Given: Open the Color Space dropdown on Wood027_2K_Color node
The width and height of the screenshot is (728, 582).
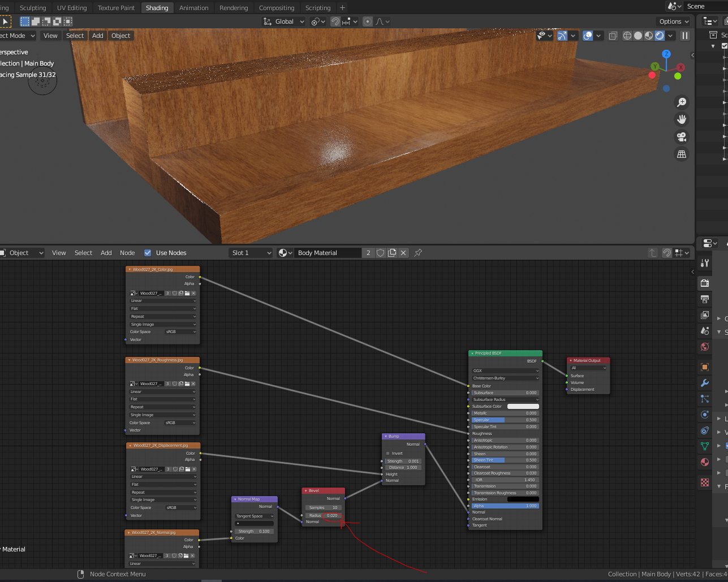Looking at the screenshot, I should point(180,332).
